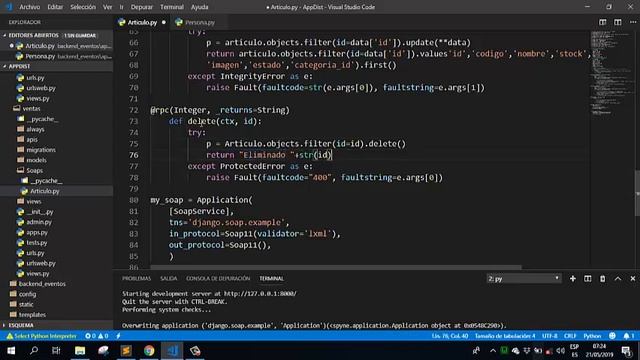Open notifications bell in status bar
This screenshot has height=360, width=640.
(629, 336)
